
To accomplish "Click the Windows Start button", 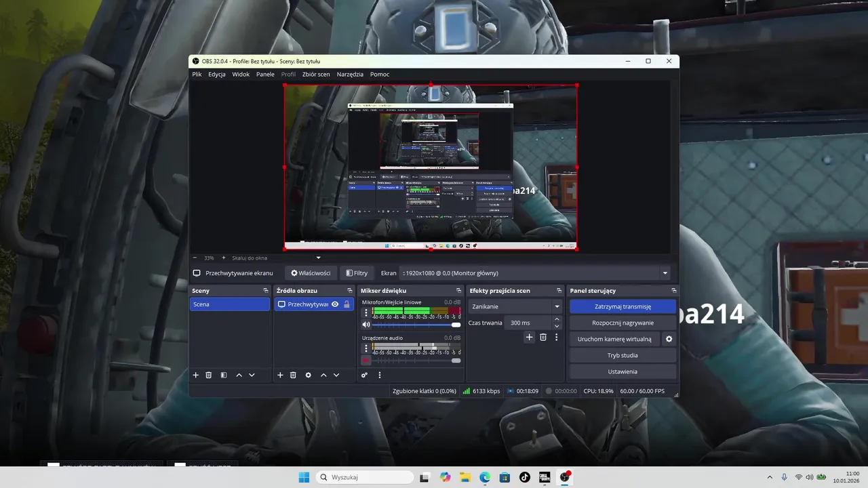I will 303,477.
